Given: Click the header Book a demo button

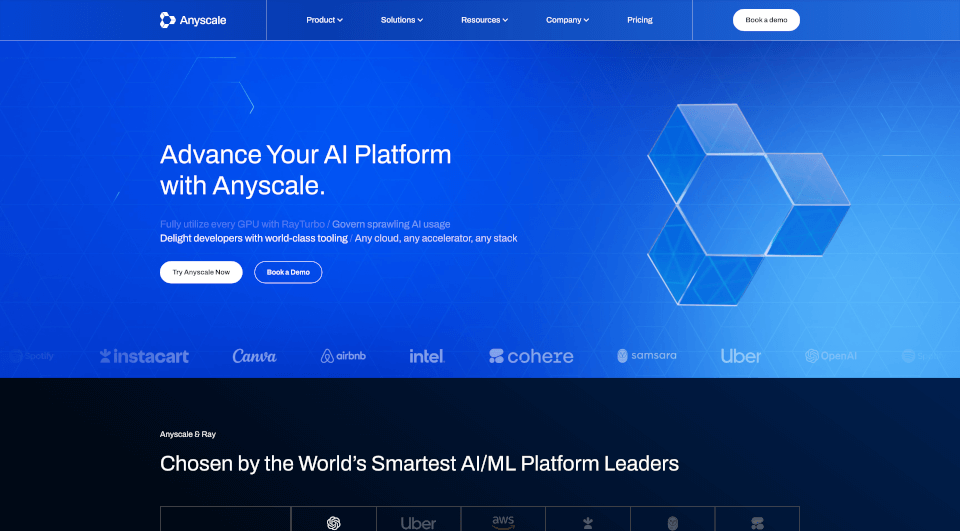Looking at the screenshot, I should coord(766,20).
